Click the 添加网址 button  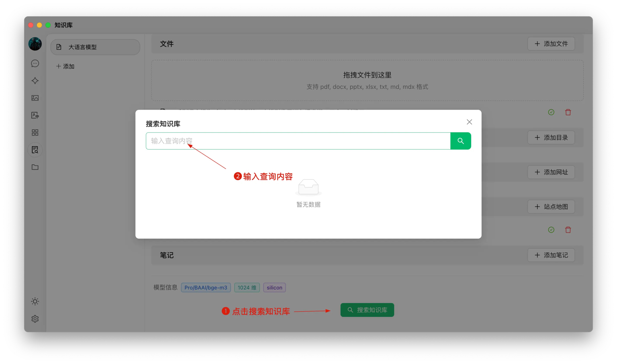[551, 172]
